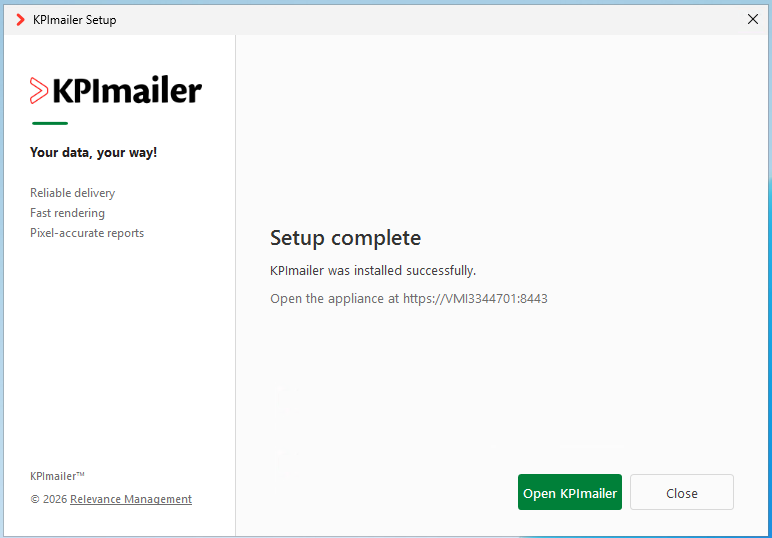The height and width of the screenshot is (538, 772).
Task: Click the KPImailer™ trademark text
Action: tap(57, 476)
